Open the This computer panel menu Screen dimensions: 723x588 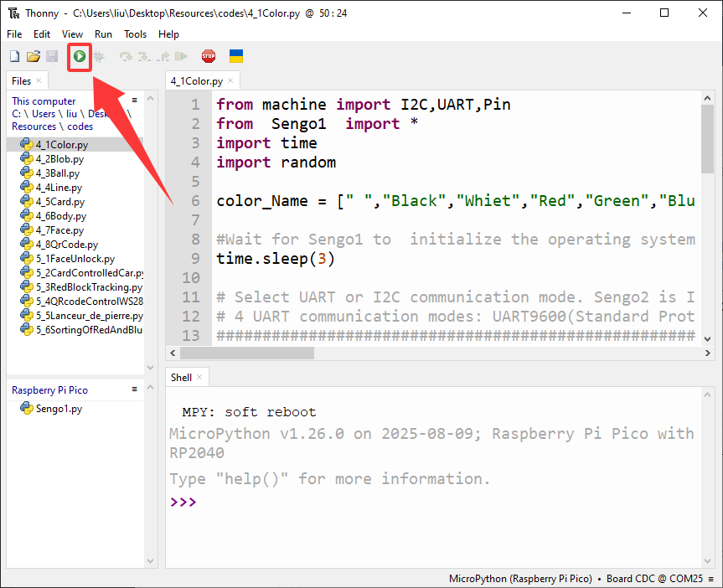[135, 100]
